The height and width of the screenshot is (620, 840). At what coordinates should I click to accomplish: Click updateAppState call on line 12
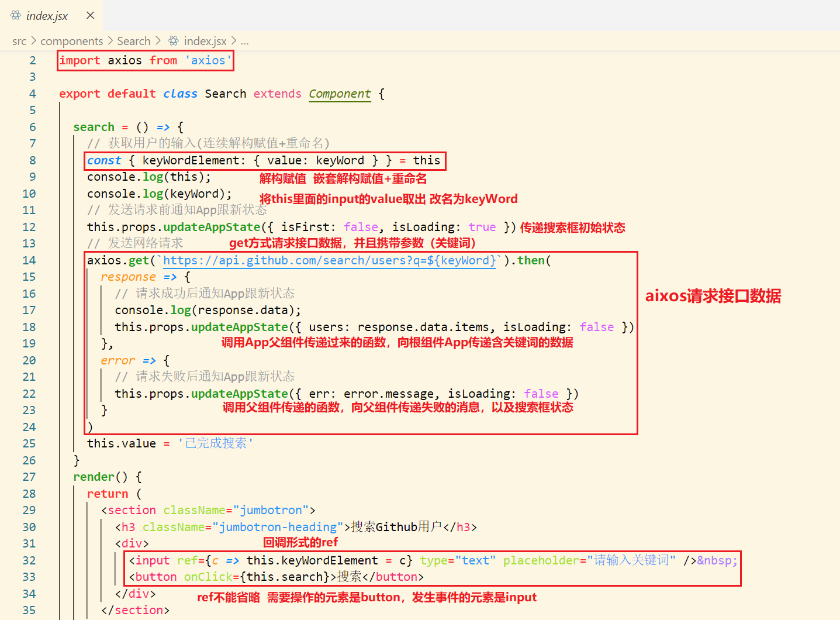211,227
